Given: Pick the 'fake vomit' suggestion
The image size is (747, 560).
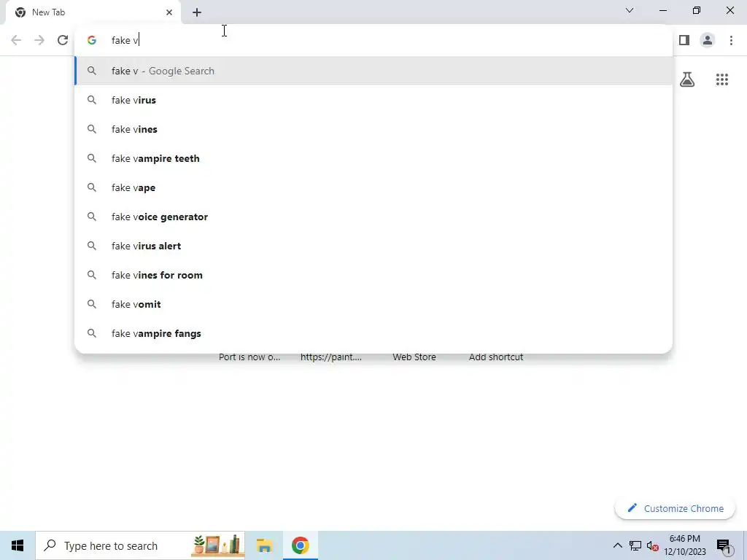Looking at the screenshot, I should [x=373, y=304].
